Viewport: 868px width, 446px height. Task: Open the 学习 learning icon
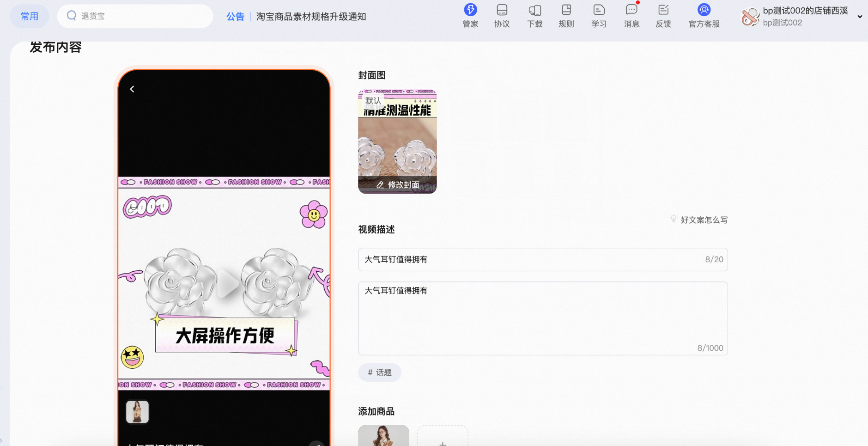599,16
